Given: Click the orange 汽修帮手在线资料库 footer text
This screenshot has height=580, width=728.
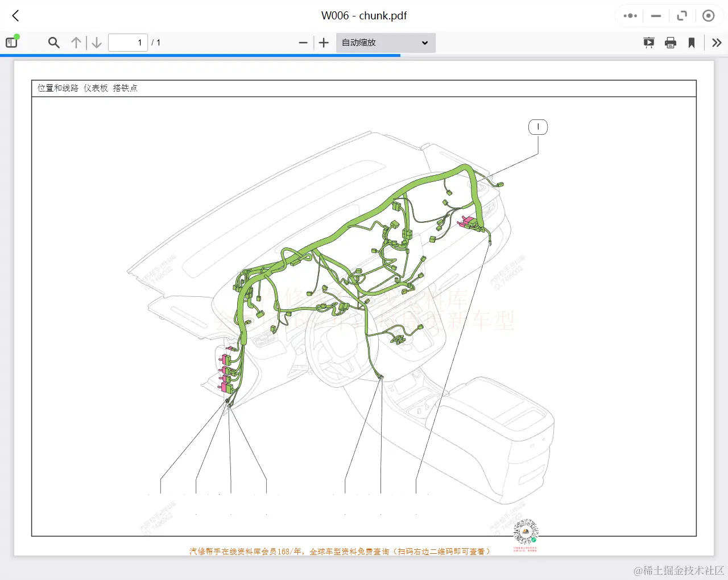Looking at the screenshot, I should pyautogui.click(x=340, y=552).
